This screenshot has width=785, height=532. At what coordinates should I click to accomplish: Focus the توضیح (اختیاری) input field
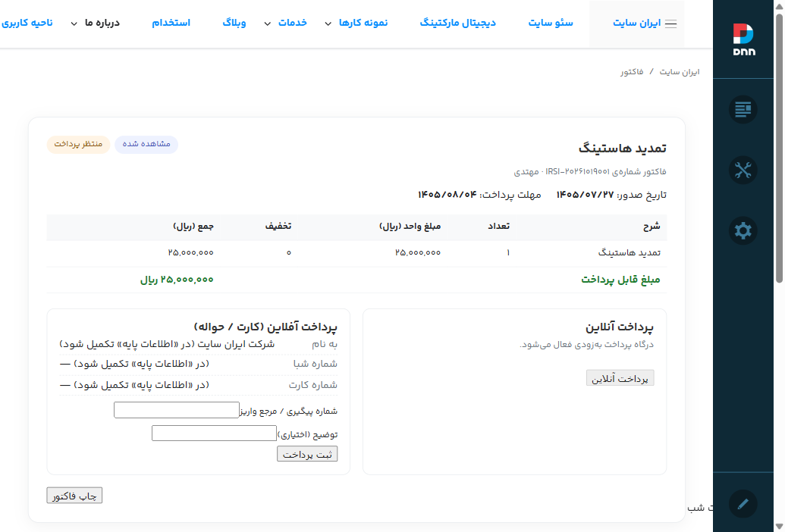pyautogui.click(x=215, y=433)
